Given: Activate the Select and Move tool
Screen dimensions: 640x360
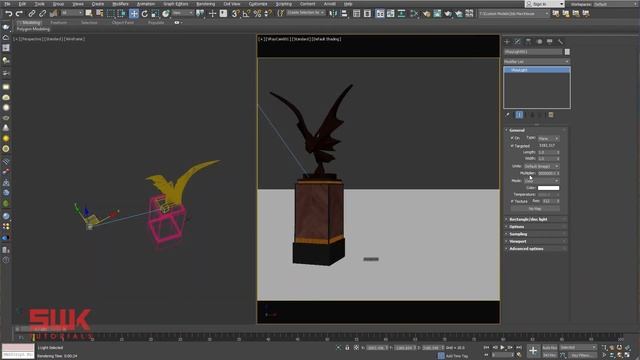Looking at the screenshot, I should (133, 14).
